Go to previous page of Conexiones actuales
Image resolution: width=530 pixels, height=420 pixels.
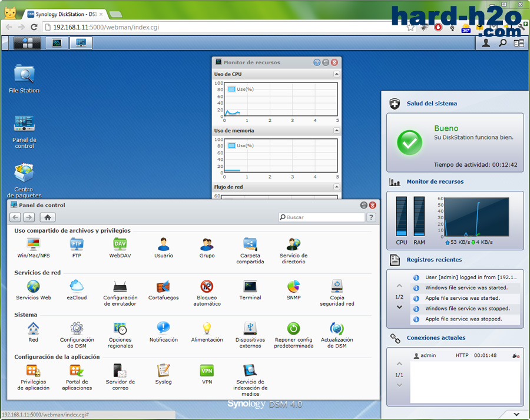[399, 364]
